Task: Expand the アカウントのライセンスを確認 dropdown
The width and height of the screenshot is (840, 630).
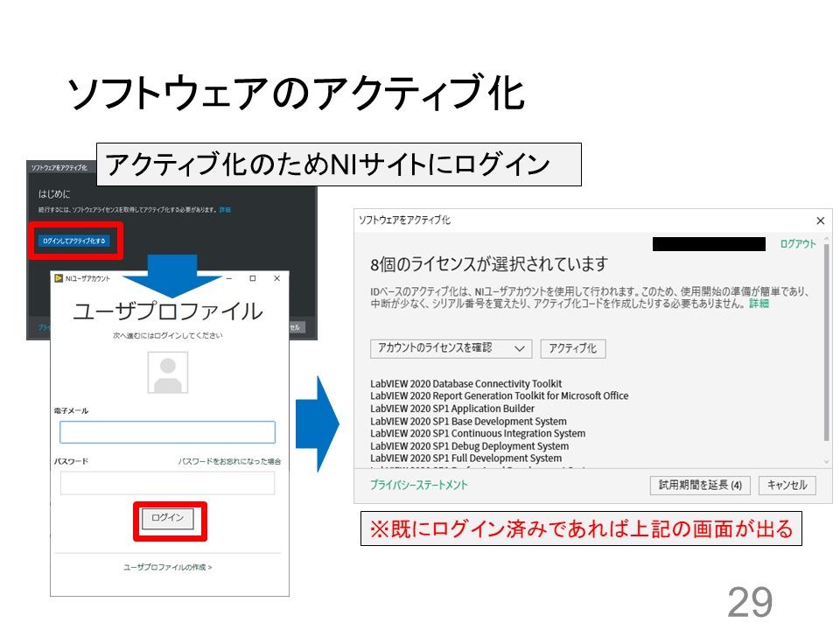Action: [x=451, y=349]
